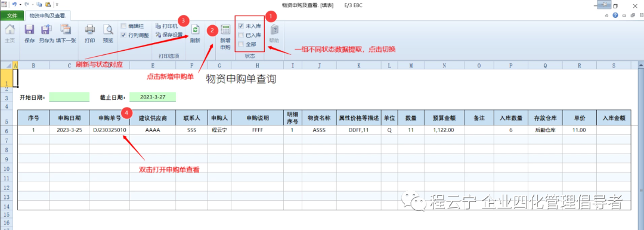Click the redo arrow in quick access toolbar
The image size is (644, 230).
point(27,5)
